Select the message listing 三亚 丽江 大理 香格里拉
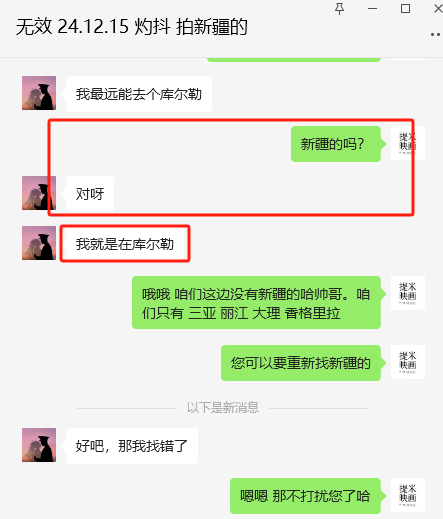 tap(256, 303)
